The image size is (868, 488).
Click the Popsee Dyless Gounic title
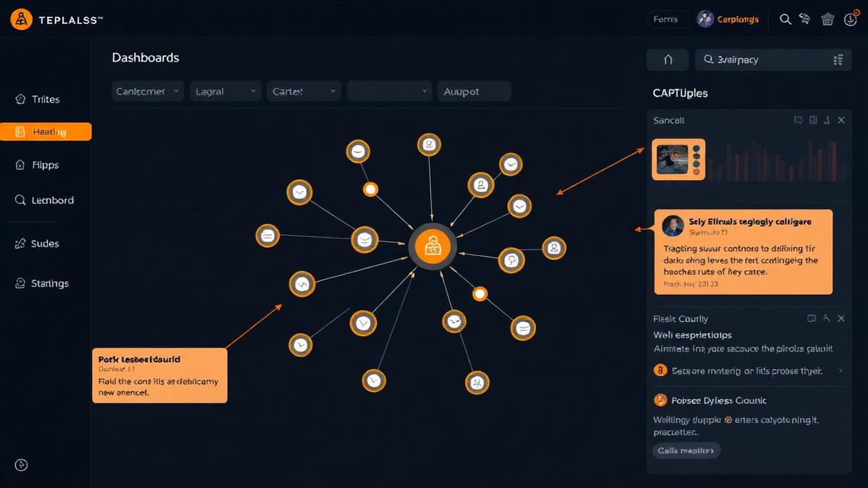(x=719, y=401)
